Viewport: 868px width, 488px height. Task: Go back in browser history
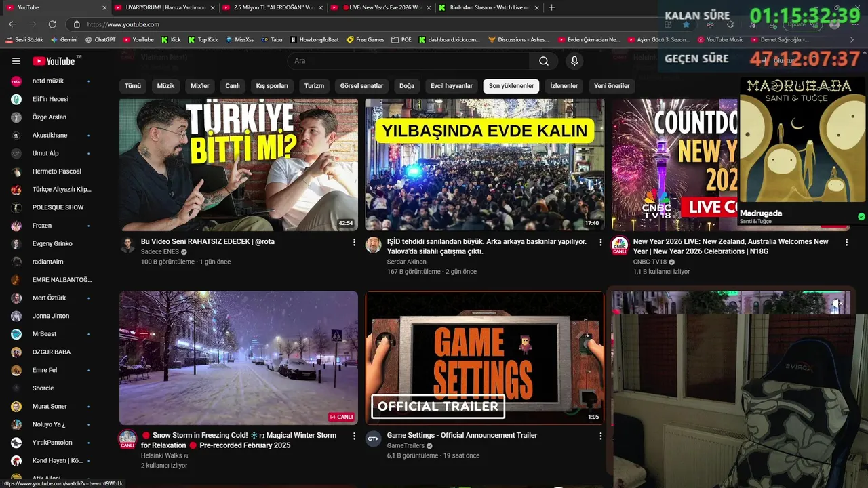[12, 24]
